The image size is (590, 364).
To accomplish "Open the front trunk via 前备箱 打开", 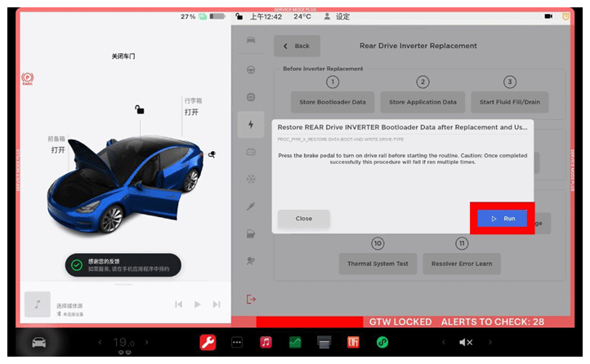I will point(57,145).
